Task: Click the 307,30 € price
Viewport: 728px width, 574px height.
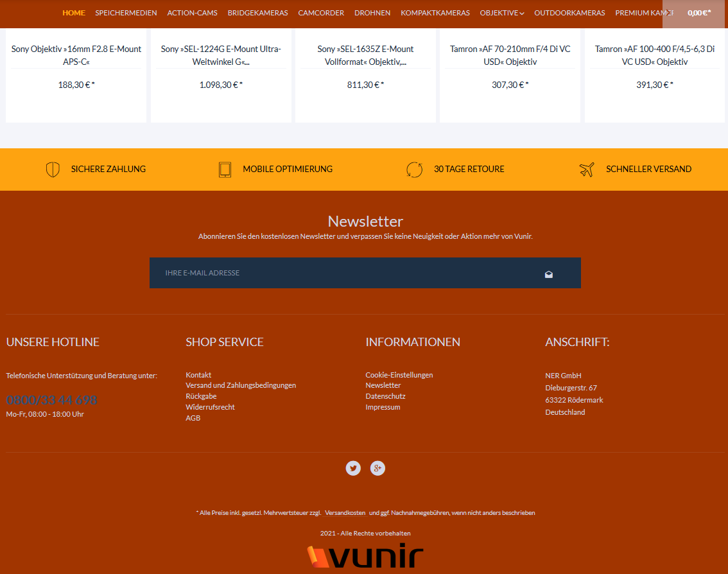Action: tap(510, 85)
